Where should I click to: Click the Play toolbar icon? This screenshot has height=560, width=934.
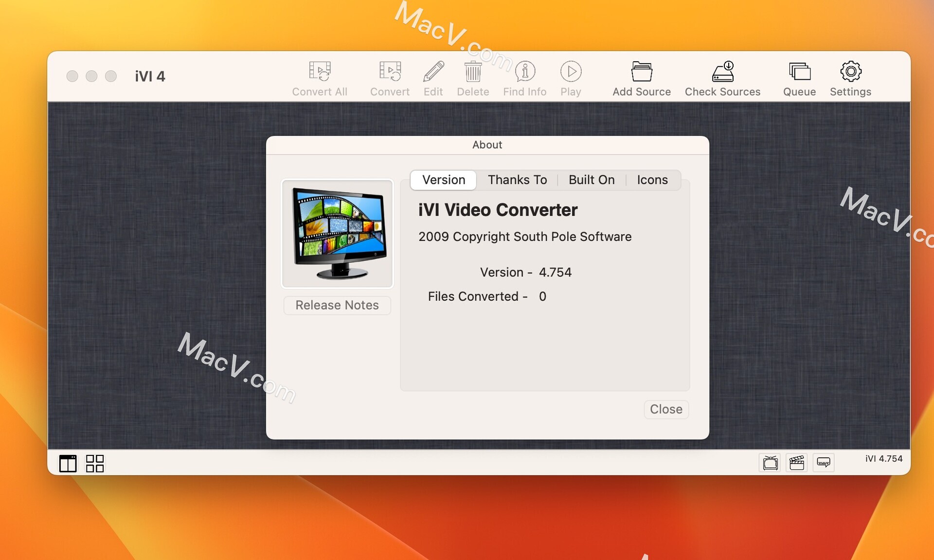[x=571, y=72]
